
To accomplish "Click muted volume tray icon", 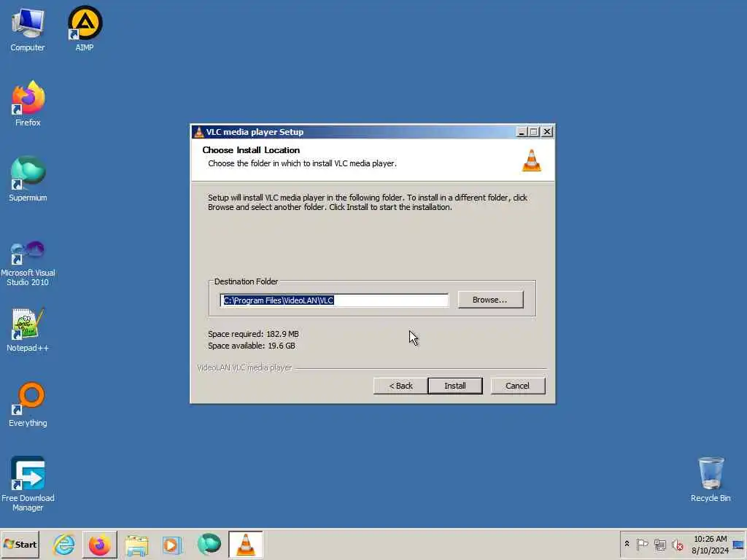I will (677, 544).
